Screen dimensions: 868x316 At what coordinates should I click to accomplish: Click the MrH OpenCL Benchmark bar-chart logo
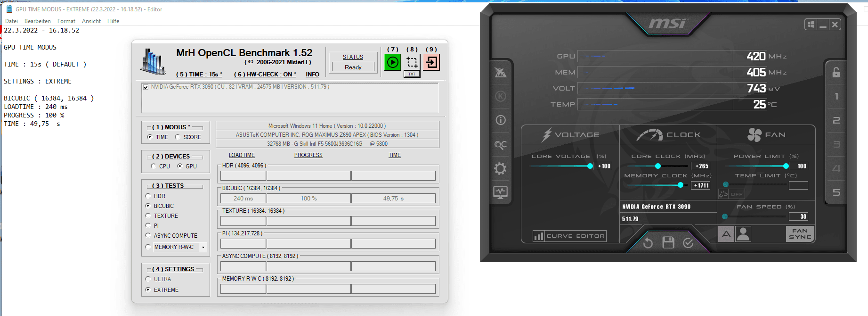[154, 62]
